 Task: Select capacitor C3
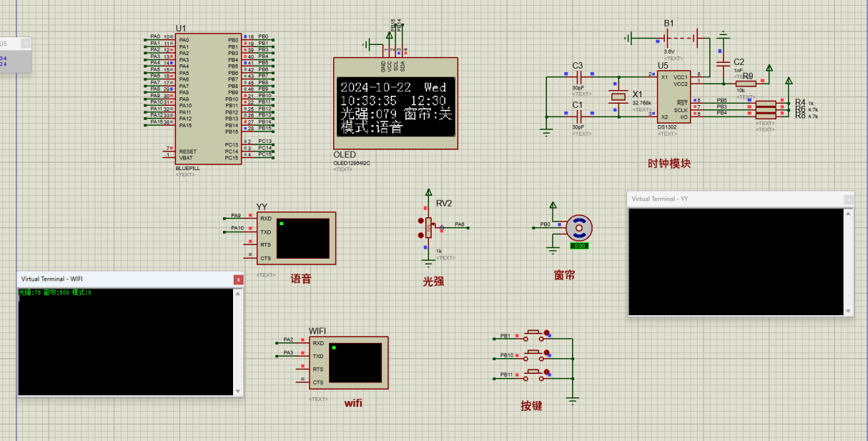tap(578, 76)
